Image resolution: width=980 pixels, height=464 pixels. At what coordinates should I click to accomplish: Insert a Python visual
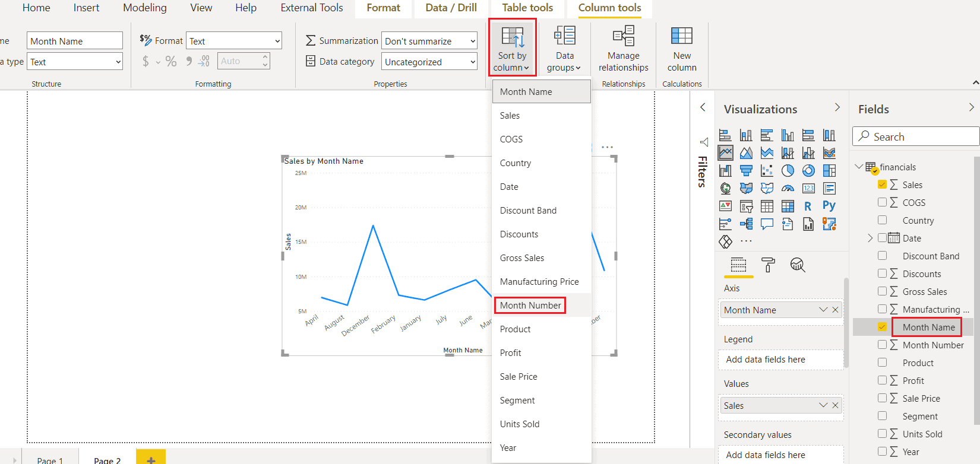coord(829,206)
